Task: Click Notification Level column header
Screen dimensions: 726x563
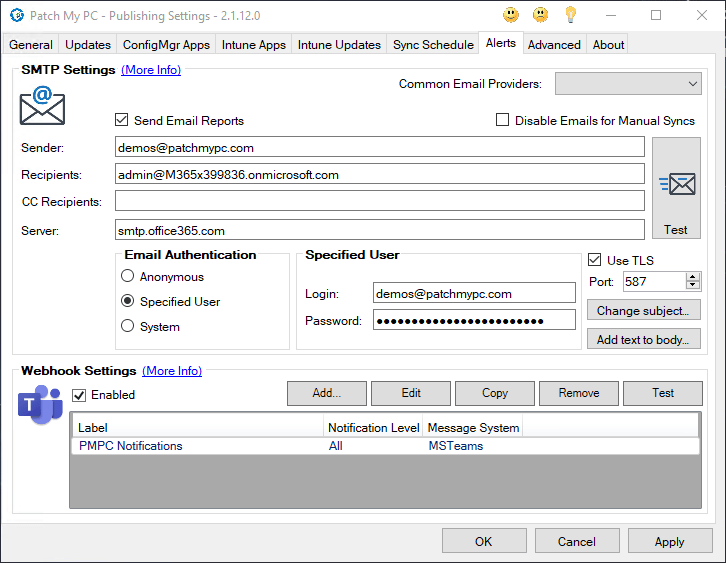Action: [x=373, y=427]
